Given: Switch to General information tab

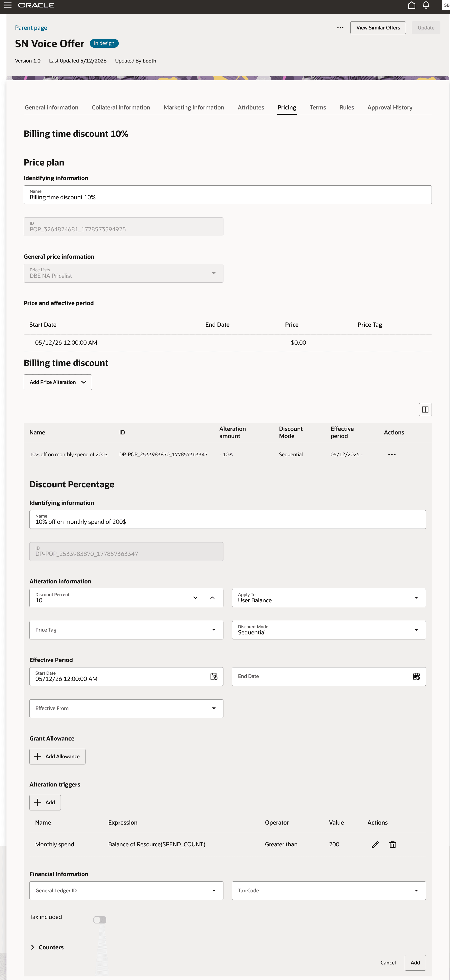Looking at the screenshot, I should pos(51,107).
